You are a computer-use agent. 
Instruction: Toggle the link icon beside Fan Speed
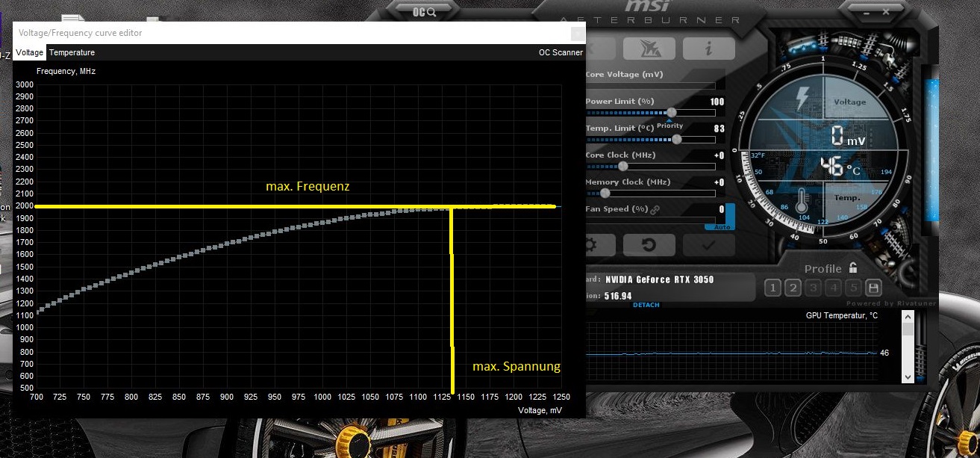(x=655, y=210)
